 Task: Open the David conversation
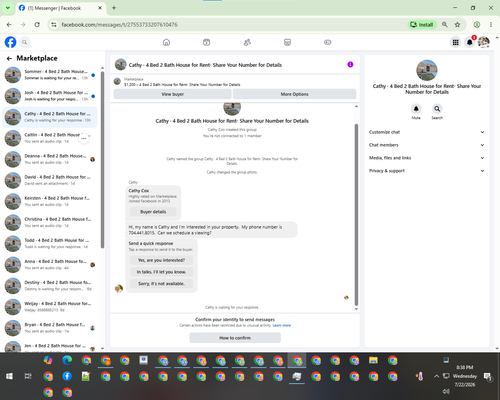click(50, 180)
